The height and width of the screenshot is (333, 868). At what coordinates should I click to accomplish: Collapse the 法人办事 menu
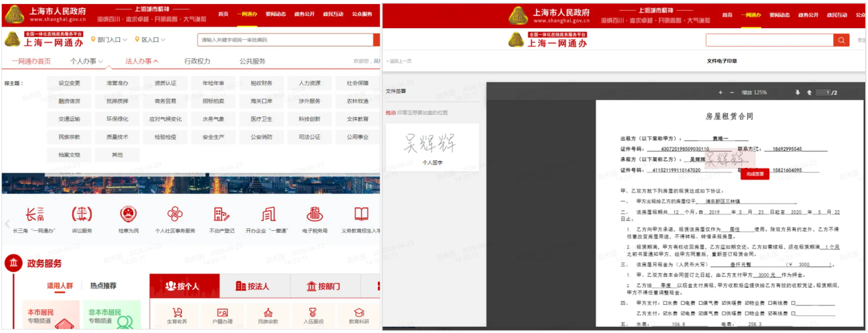tap(141, 62)
